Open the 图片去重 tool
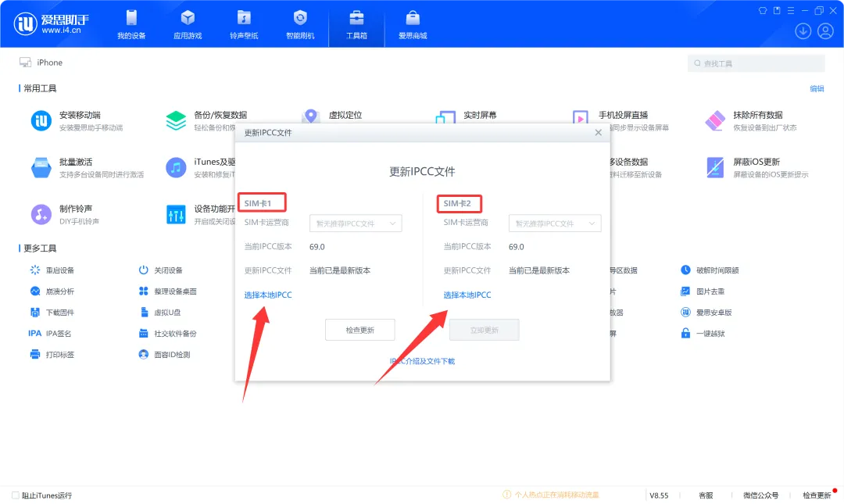Viewport: 844px width, 504px height. tap(703, 291)
